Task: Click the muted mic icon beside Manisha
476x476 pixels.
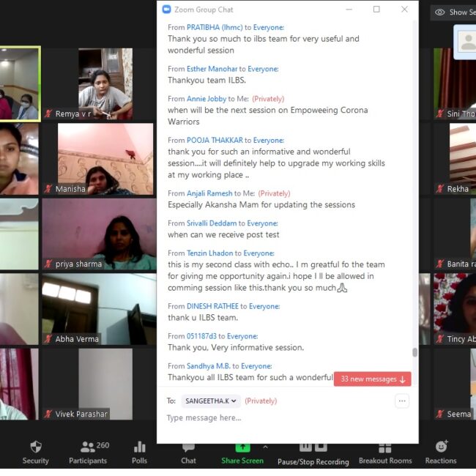Action: click(48, 190)
